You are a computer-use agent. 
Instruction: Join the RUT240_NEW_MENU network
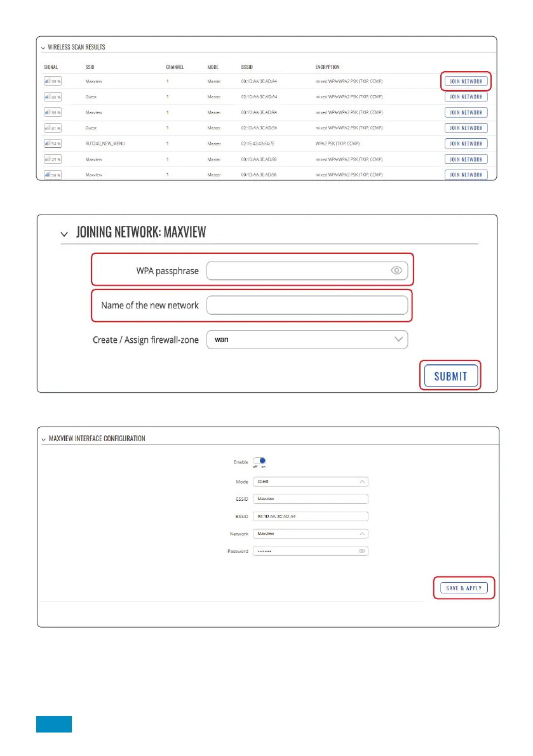coord(466,143)
